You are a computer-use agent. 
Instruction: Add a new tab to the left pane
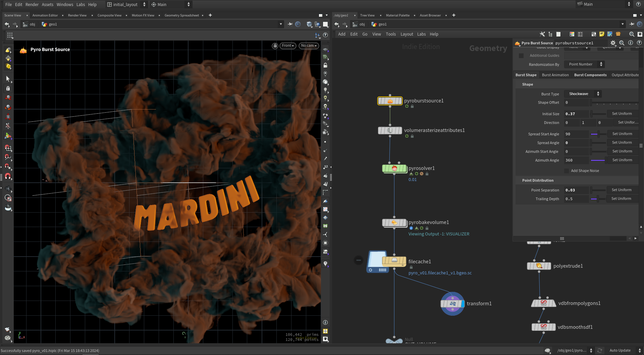pos(210,15)
